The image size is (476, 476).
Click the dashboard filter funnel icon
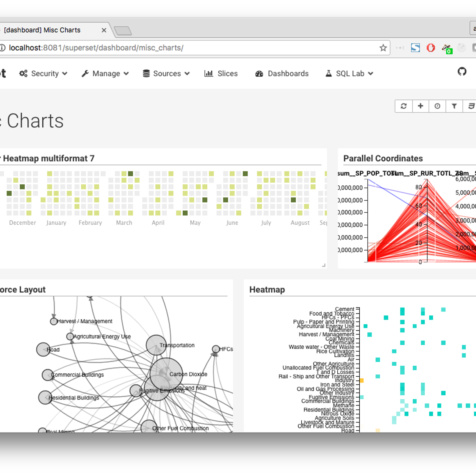click(x=454, y=106)
